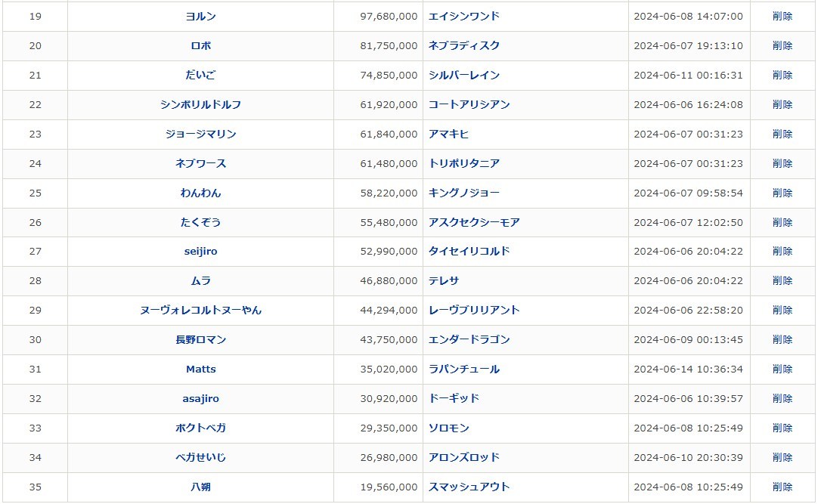Click 削除 in row 35
Image resolution: width=821 pixels, height=504 pixels.
[782, 487]
